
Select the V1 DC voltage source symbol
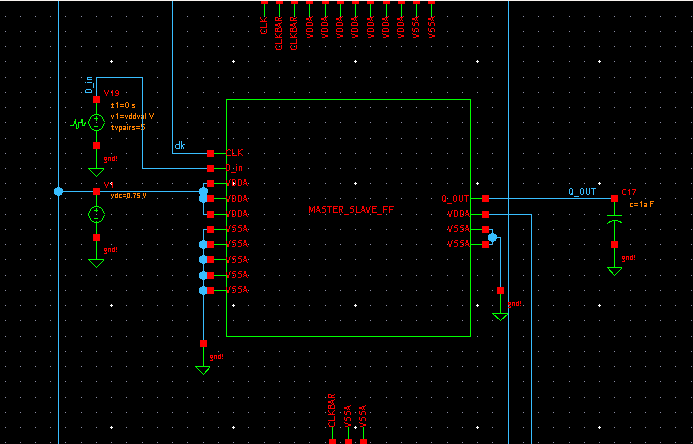tap(96, 214)
